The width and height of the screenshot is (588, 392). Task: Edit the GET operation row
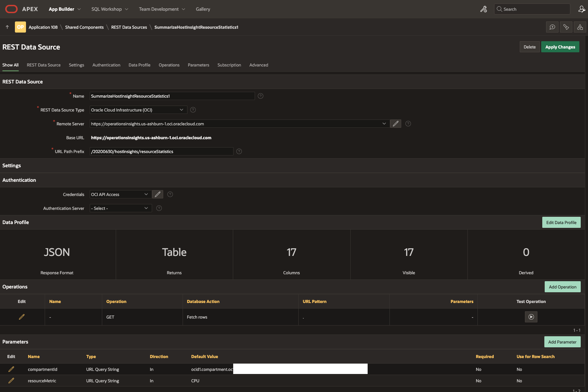[21, 317]
